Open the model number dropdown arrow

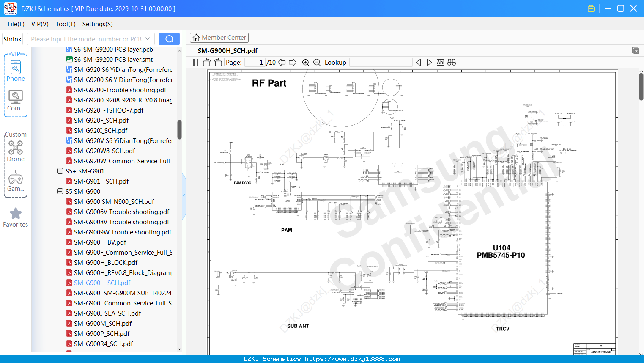click(148, 39)
